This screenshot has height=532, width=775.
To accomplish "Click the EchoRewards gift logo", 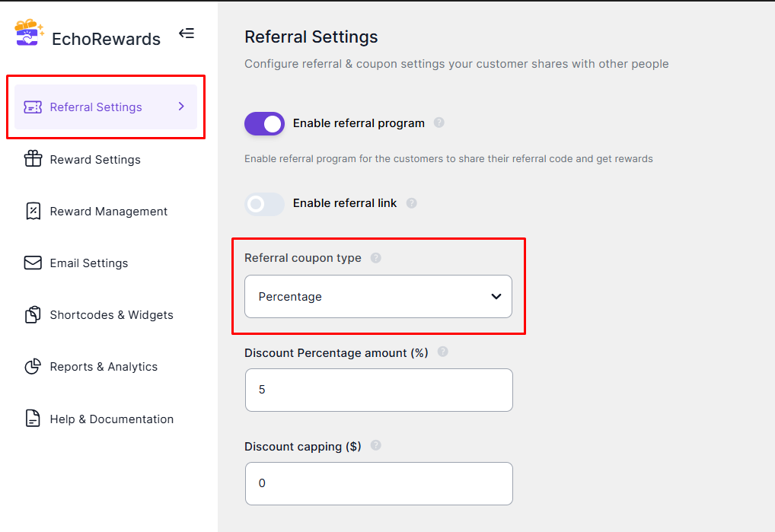I will coord(29,33).
